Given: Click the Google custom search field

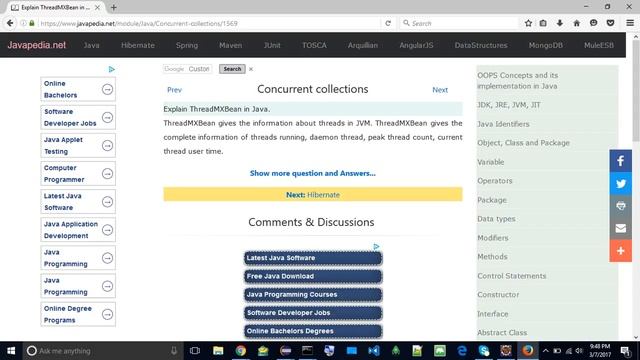Looking at the screenshot, I should click(x=187, y=69).
